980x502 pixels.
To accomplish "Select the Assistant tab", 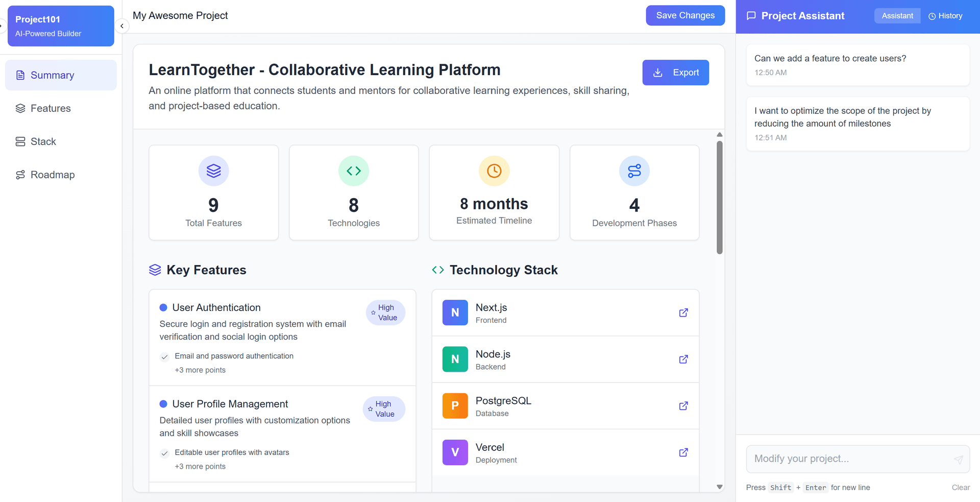I will click(x=897, y=15).
